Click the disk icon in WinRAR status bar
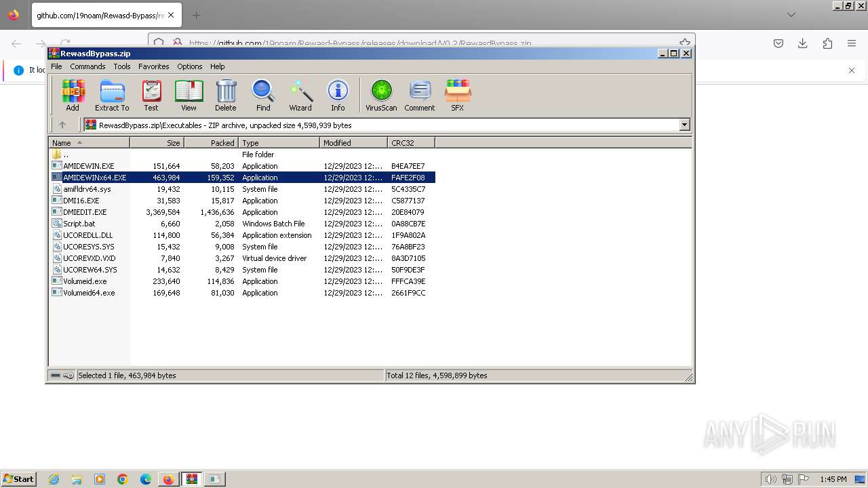 click(x=56, y=375)
